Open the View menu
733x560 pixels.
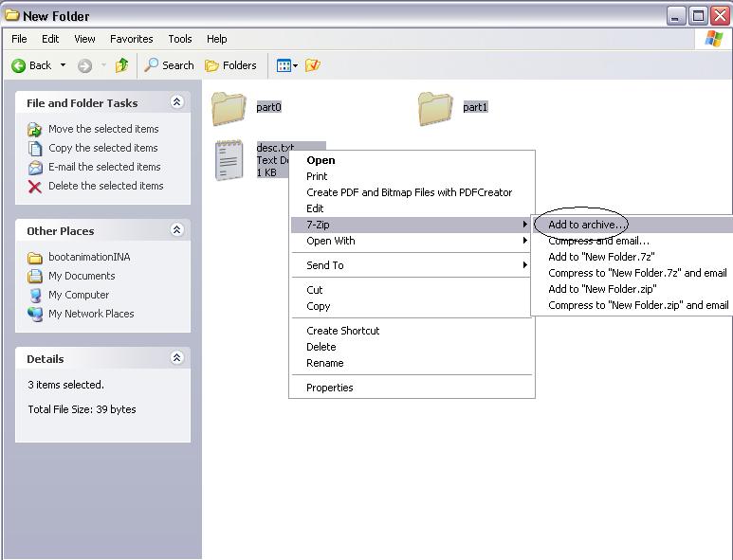coord(84,39)
